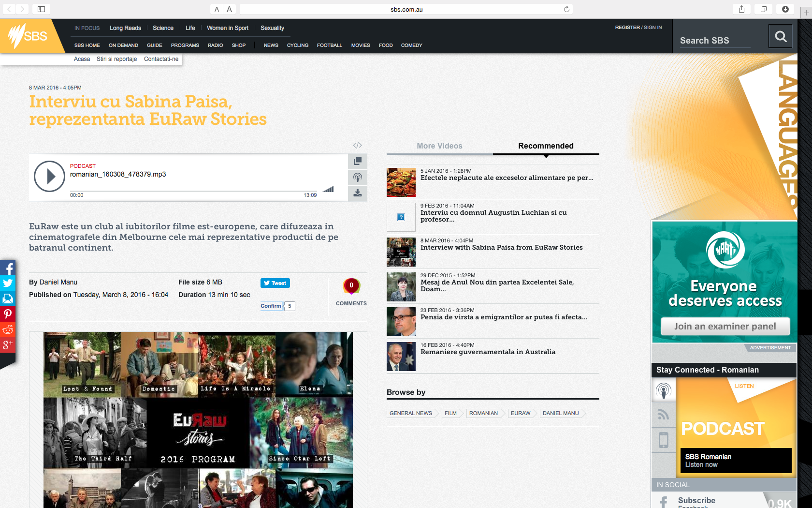Open the comments bubble with 0
Image resolution: width=812 pixels, height=508 pixels.
point(351,286)
